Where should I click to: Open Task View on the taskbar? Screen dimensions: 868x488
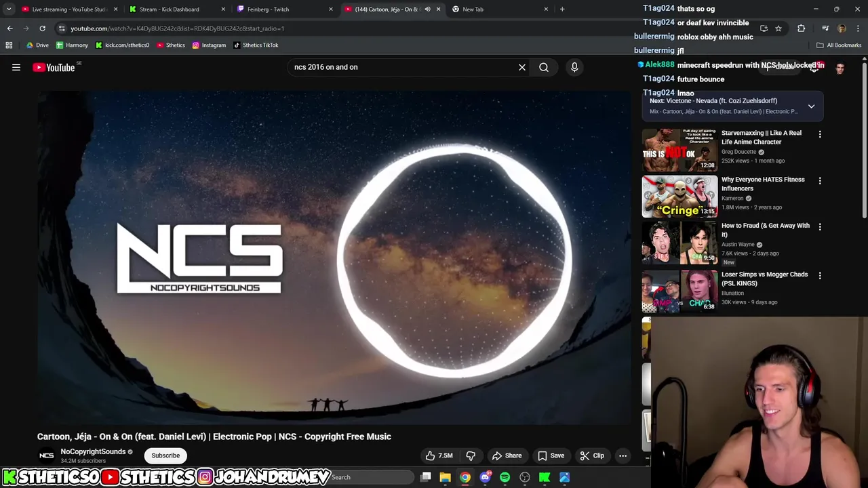425,477
